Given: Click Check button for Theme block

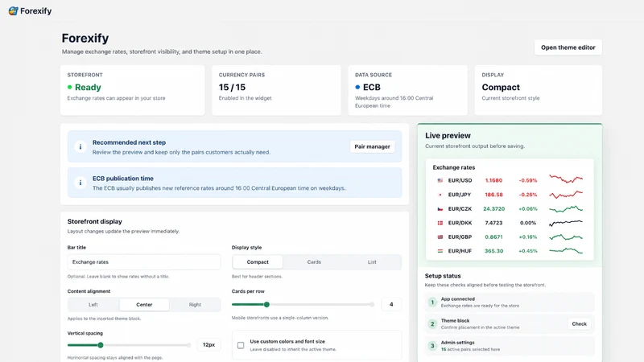Looking at the screenshot, I should (x=580, y=324).
